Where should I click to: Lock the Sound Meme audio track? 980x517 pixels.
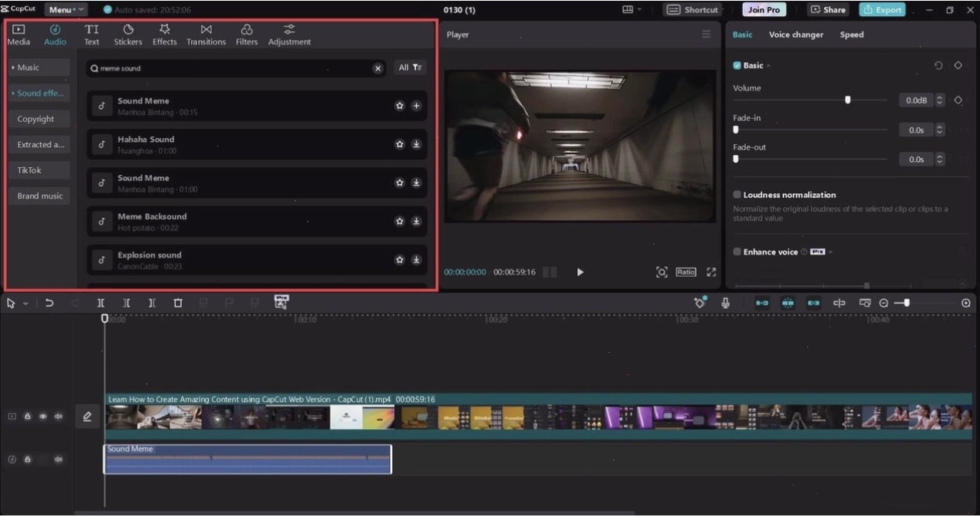pos(28,459)
